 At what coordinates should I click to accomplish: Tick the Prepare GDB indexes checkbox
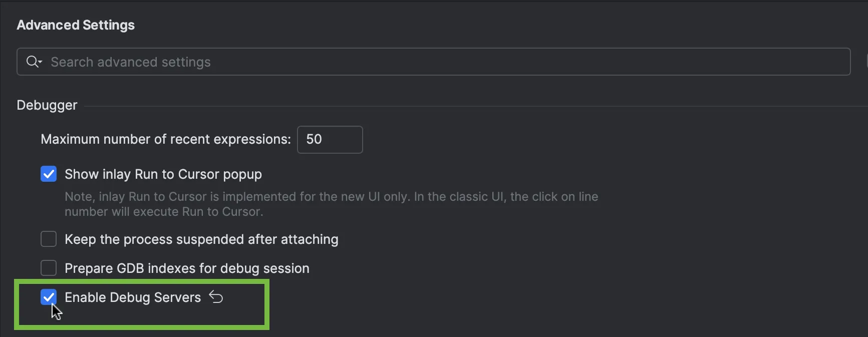tap(49, 268)
